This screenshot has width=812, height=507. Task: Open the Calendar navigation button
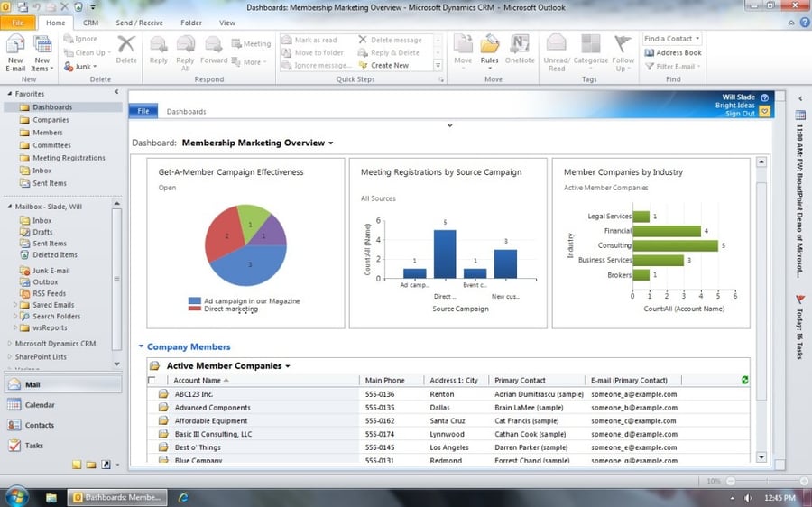[x=62, y=404]
